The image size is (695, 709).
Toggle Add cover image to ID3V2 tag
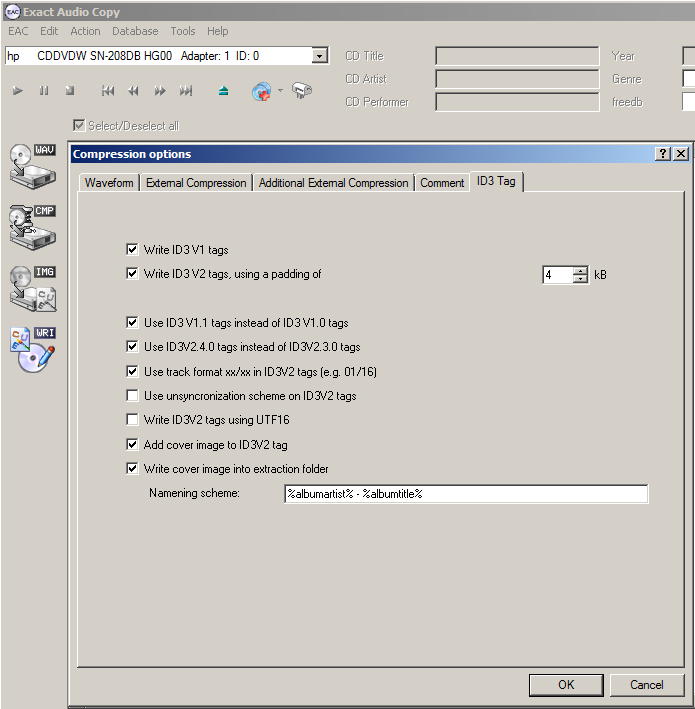(x=132, y=444)
